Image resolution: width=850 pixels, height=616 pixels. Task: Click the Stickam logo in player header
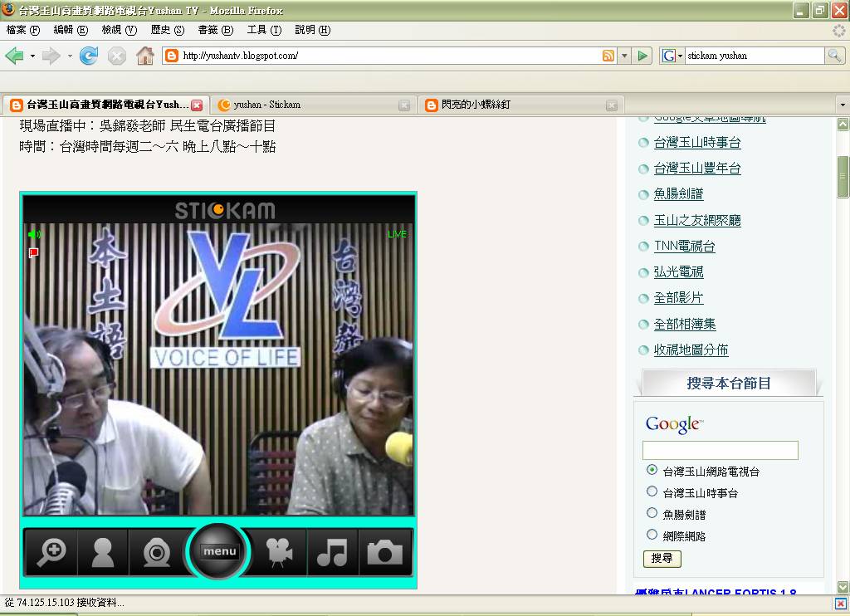pos(224,210)
